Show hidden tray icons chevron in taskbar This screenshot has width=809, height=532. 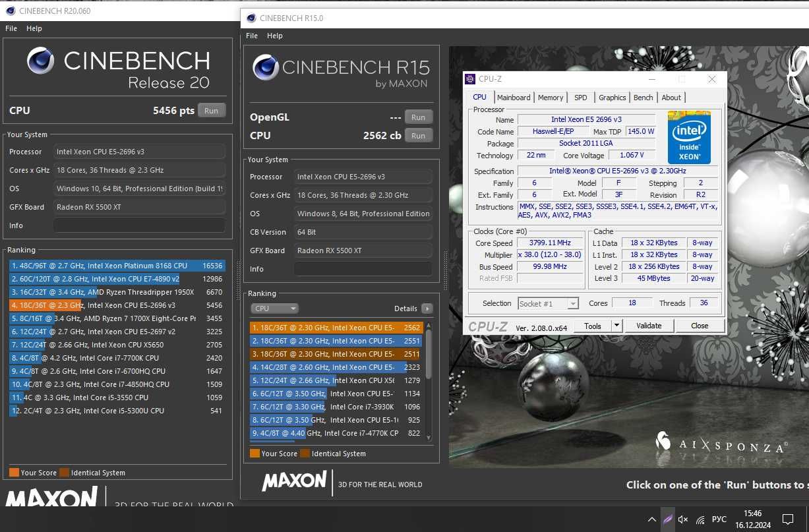[x=652, y=519]
